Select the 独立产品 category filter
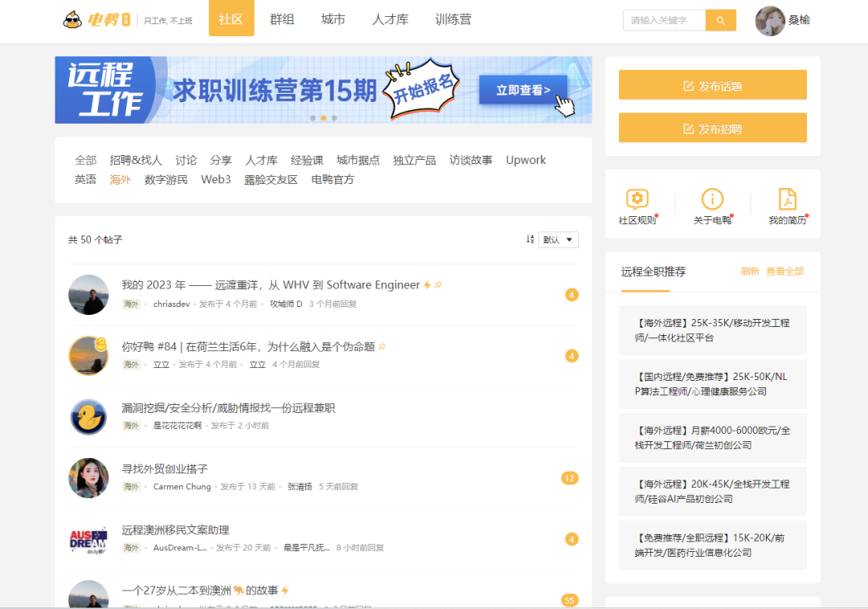 (415, 161)
